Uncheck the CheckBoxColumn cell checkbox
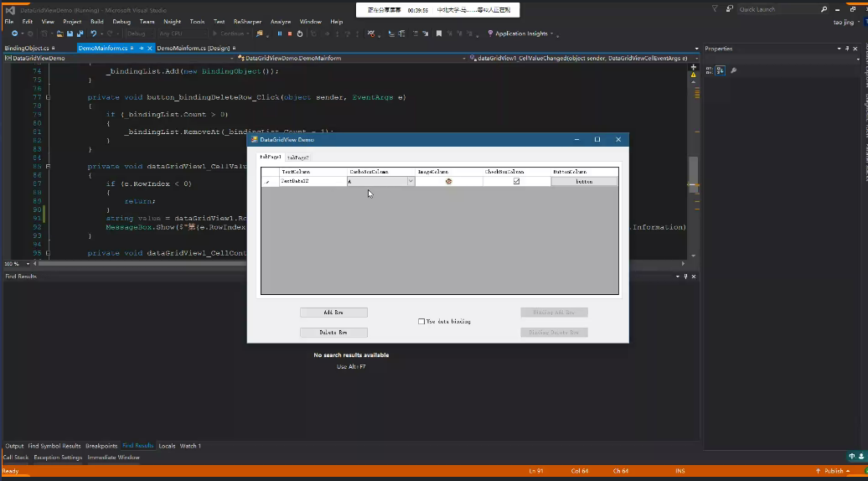Viewport: 868px width, 481px height. [516, 181]
